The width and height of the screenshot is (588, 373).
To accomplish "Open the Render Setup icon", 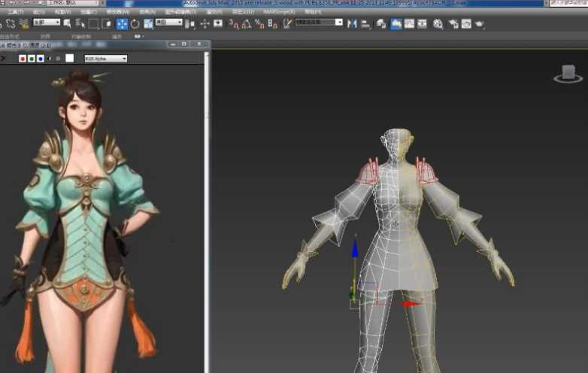I will click(453, 23).
